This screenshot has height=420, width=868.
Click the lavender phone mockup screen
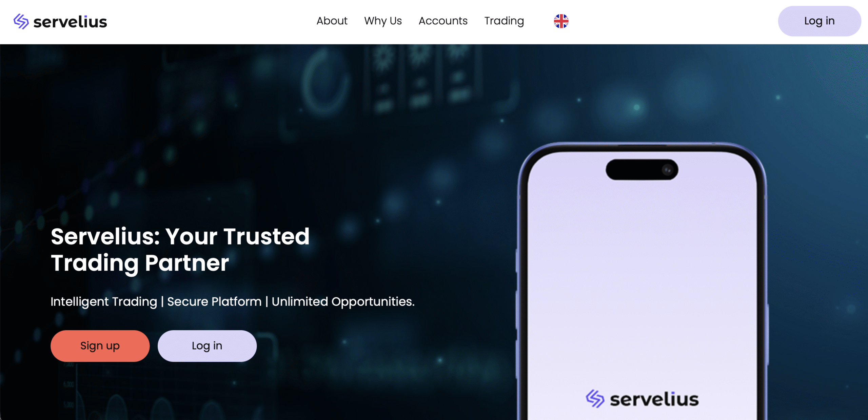[642, 285]
